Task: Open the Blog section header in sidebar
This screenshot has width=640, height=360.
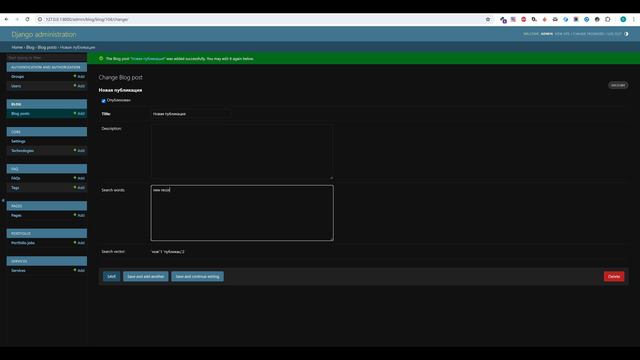Action: point(16,104)
